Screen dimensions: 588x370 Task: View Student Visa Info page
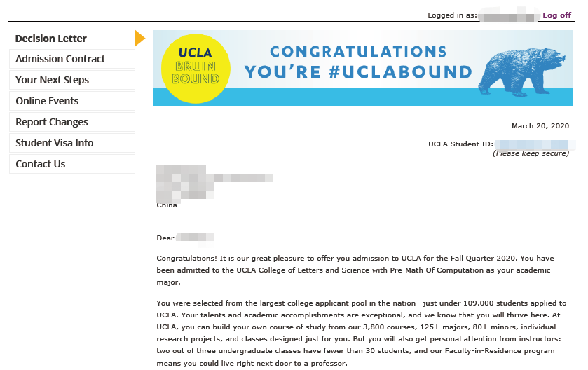72,143
